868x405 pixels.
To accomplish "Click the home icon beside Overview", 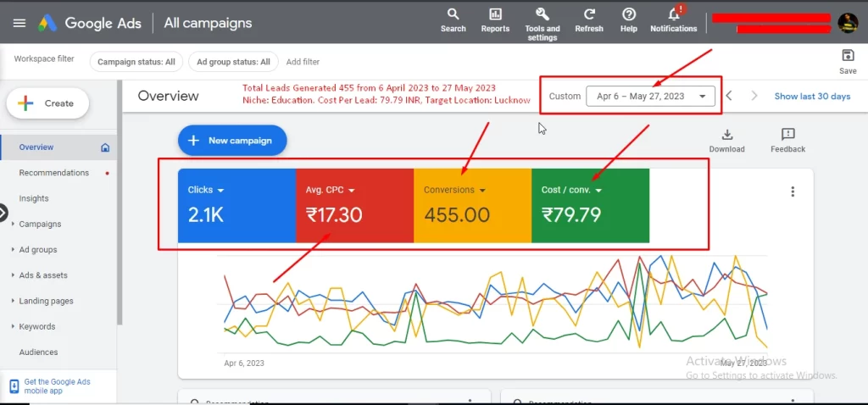I will pos(105,147).
